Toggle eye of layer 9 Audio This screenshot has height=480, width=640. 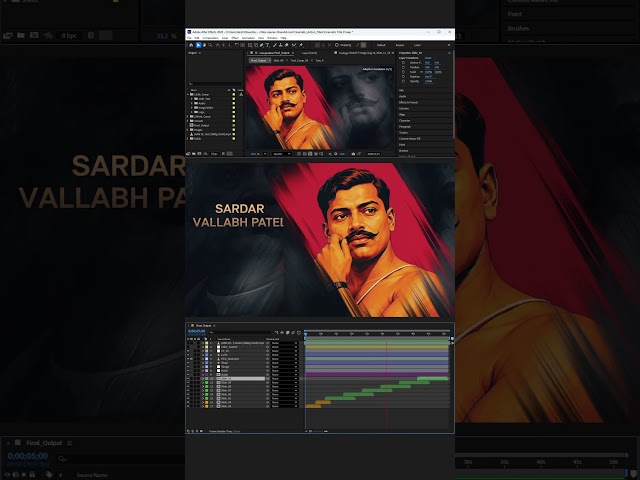(x=188, y=375)
